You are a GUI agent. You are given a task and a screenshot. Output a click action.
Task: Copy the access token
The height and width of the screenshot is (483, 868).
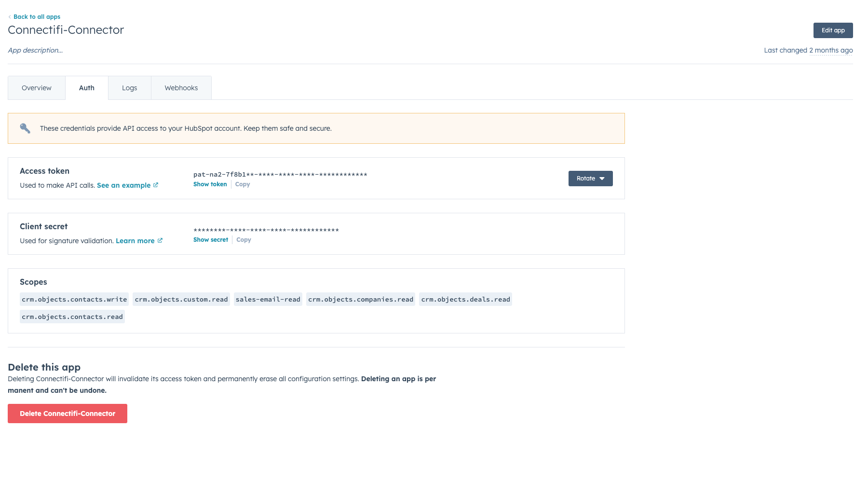tap(243, 184)
